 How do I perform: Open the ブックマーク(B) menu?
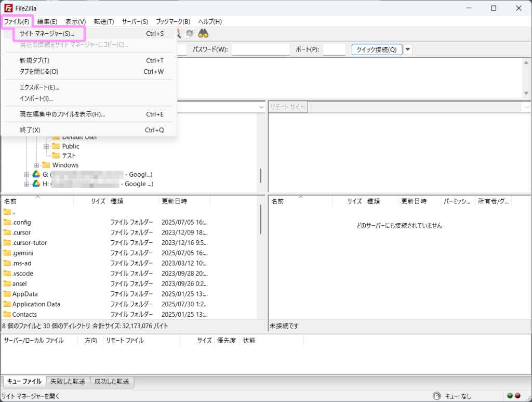173,21
